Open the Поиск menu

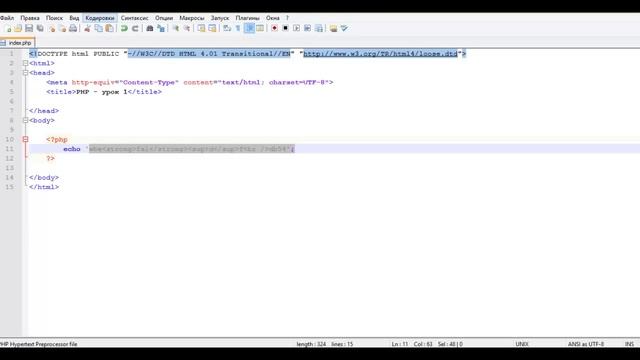(54, 18)
